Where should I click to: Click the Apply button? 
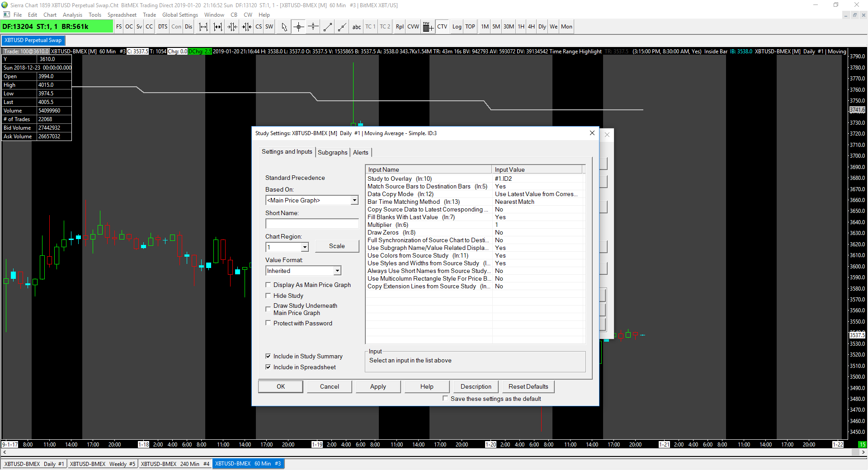point(378,386)
